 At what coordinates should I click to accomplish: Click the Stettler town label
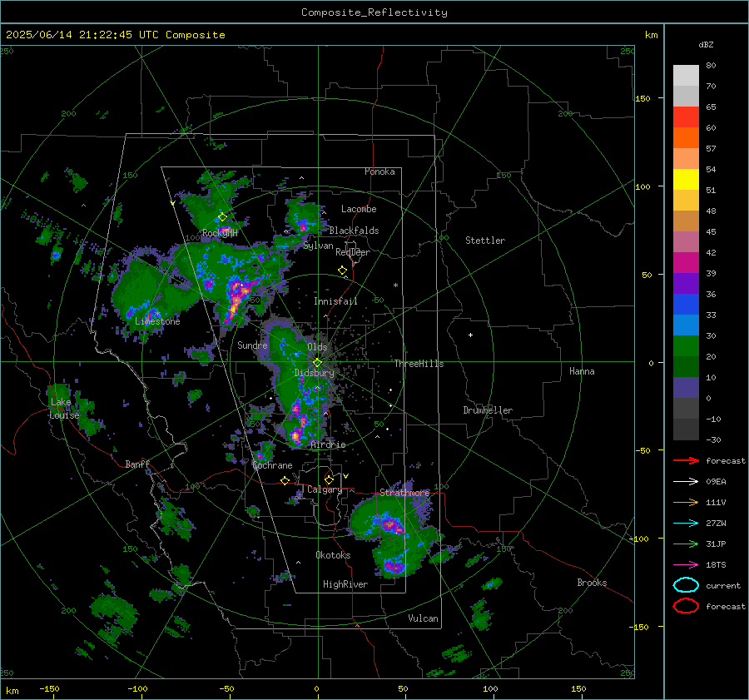[485, 241]
